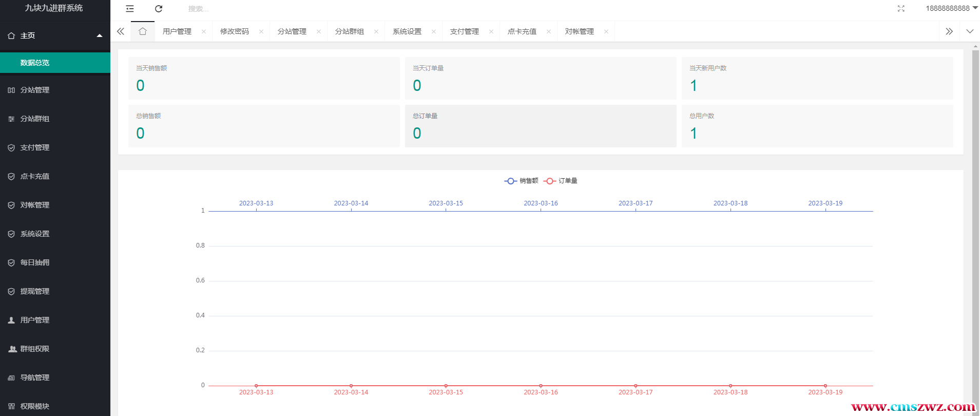Select 数据总览 in the sidebar
Viewport: 980px width, 416px height.
coord(35,63)
